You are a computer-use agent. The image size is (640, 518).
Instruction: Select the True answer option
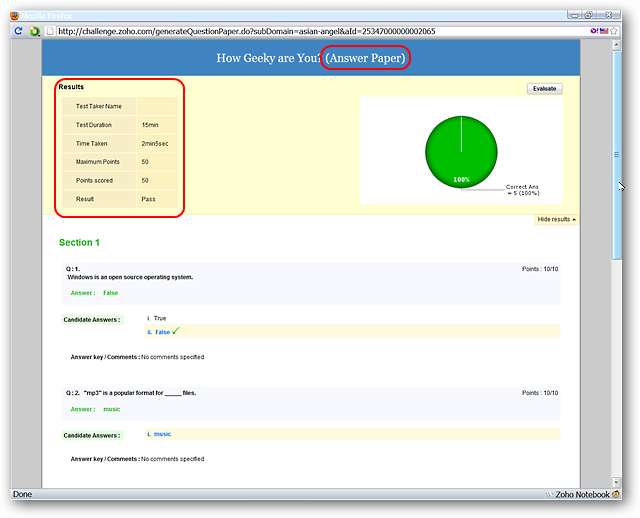[x=160, y=318]
